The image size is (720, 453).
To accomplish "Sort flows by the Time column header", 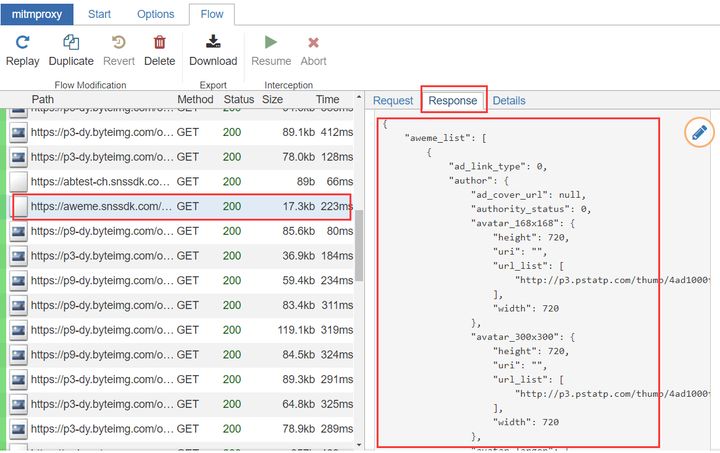I will coord(327,99).
